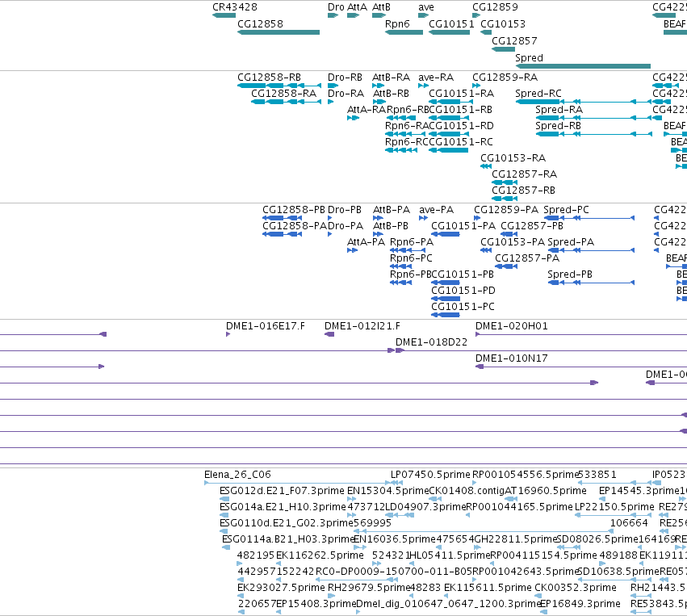Select the CG12858 gene bar
The width and height of the screenshot is (687, 616).
click(279, 32)
